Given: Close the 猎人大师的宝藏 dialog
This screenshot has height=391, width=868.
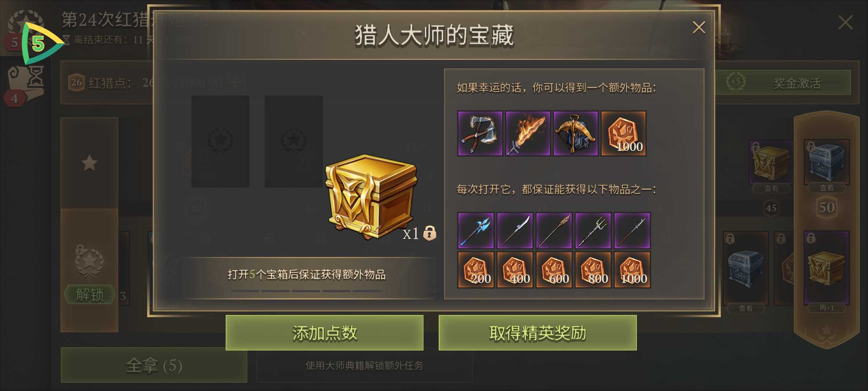Looking at the screenshot, I should [x=699, y=28].
